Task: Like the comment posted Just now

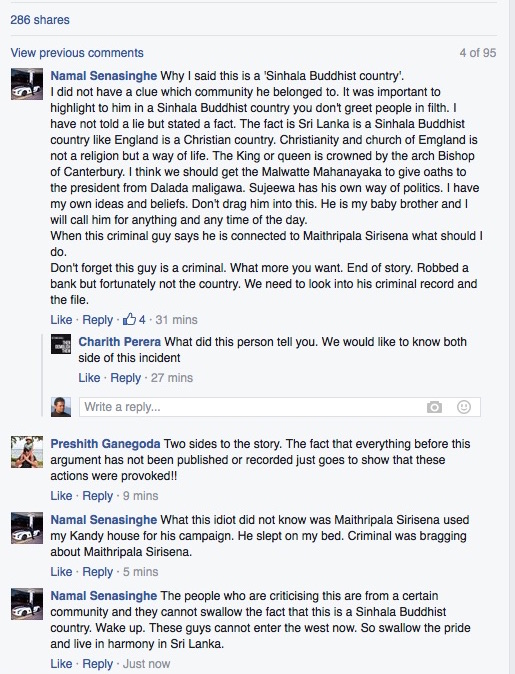Action: (x=61, y=664)
